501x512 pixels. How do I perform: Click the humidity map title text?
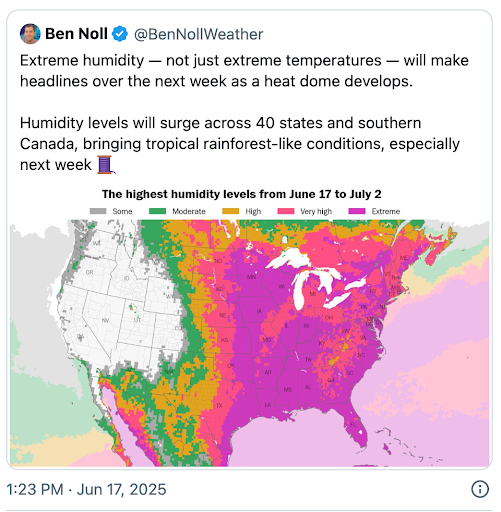(242, 194)
